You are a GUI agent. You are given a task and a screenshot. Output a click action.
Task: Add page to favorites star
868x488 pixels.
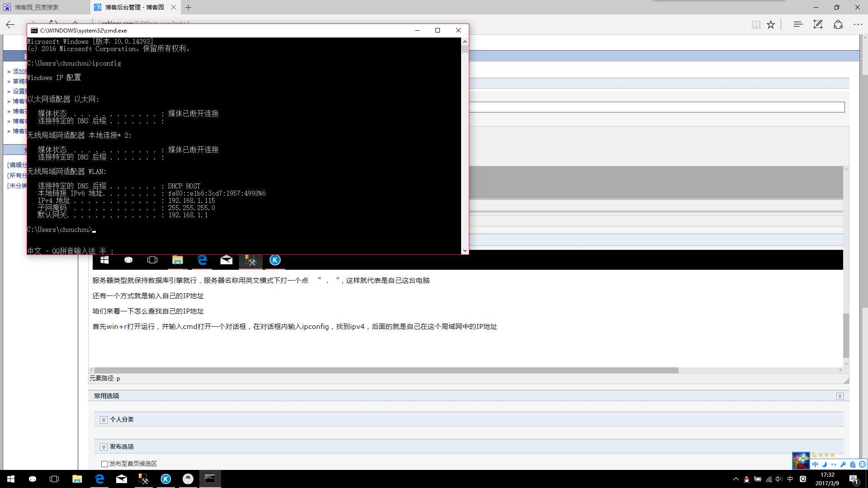point(771,25)
